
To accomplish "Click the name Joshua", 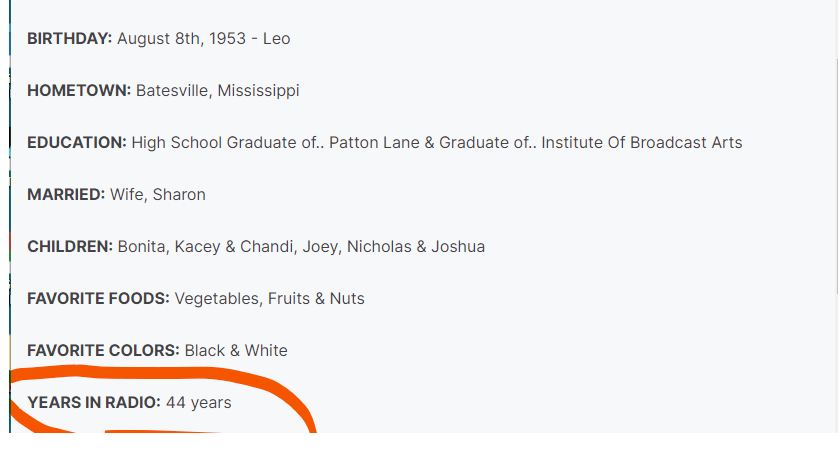I will (x=458, y=247).
